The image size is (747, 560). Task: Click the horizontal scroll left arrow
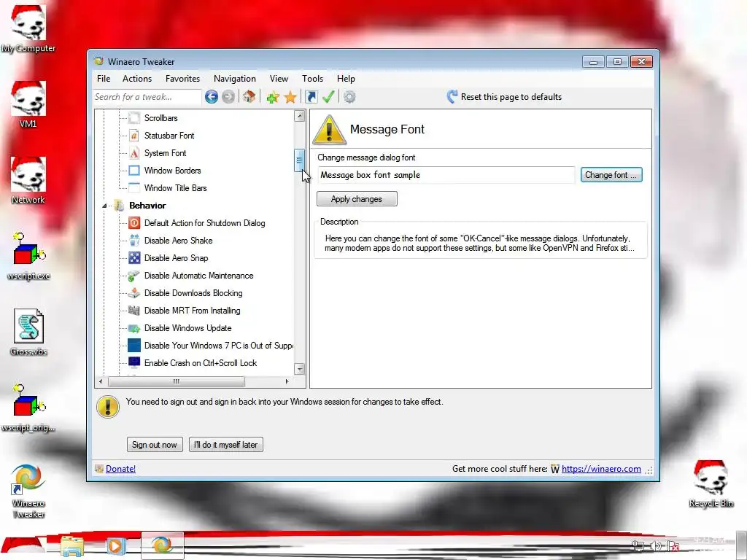pos(101,381)
